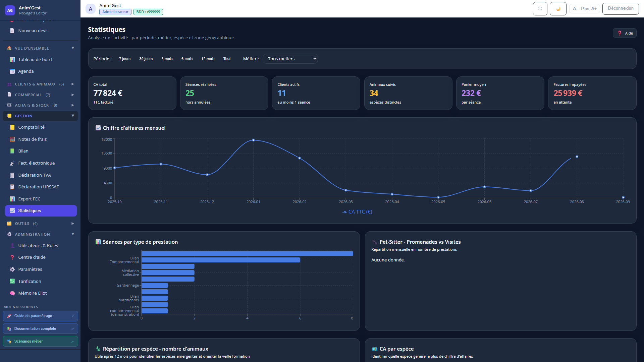Increase font size with A+ button

coord(594,9)
